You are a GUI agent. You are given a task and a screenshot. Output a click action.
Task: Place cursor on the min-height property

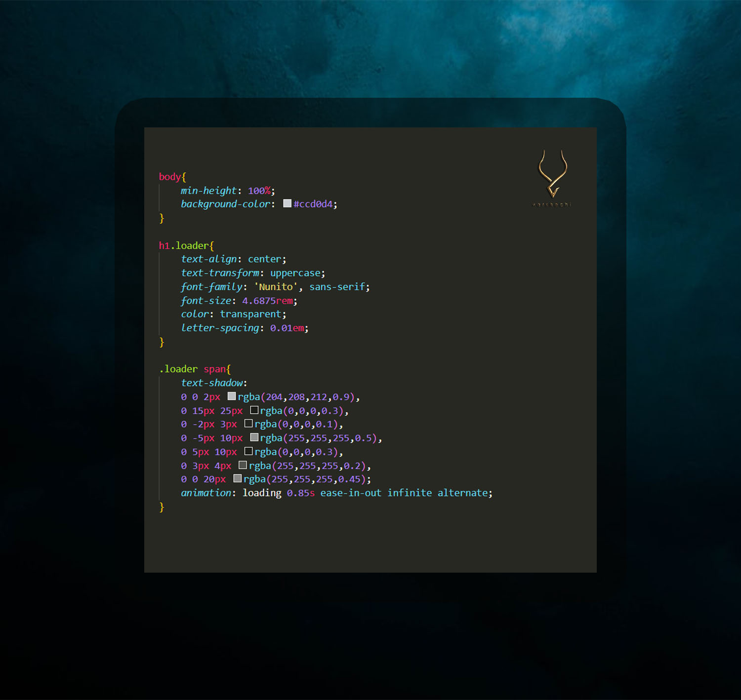pyautogui.click(x=208, y=191)
